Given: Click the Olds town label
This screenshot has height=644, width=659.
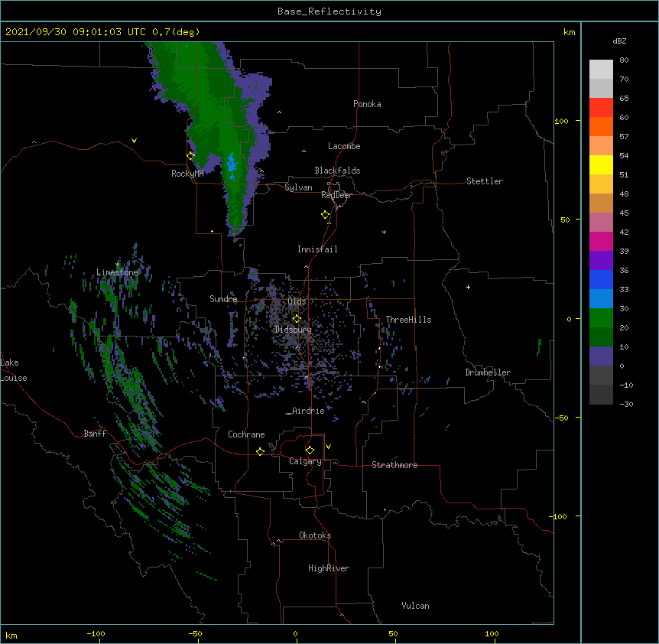Looking at the screenshot, I should (297, 301).
